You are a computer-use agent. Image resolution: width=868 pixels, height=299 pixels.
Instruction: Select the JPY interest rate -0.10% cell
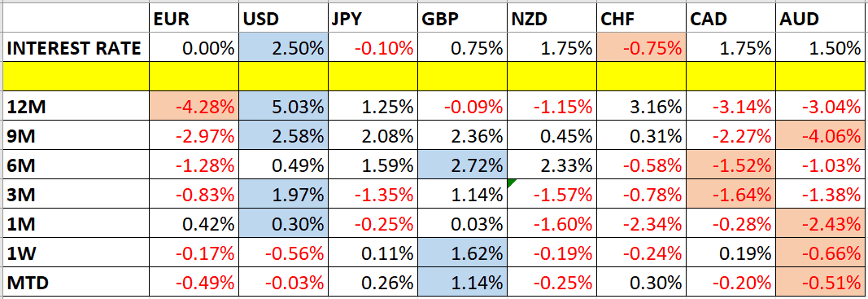pos(373,48)
